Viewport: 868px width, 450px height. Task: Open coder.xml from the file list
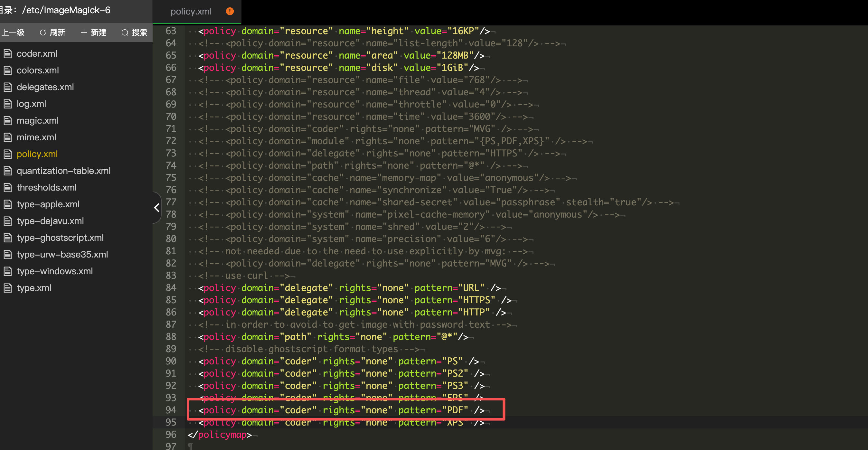37,53
